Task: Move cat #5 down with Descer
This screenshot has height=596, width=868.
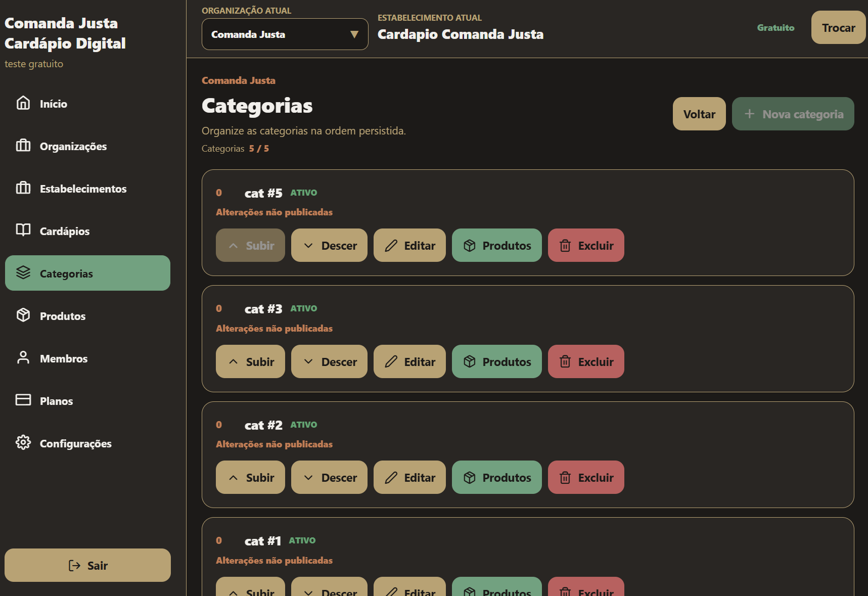Action: 329,245
